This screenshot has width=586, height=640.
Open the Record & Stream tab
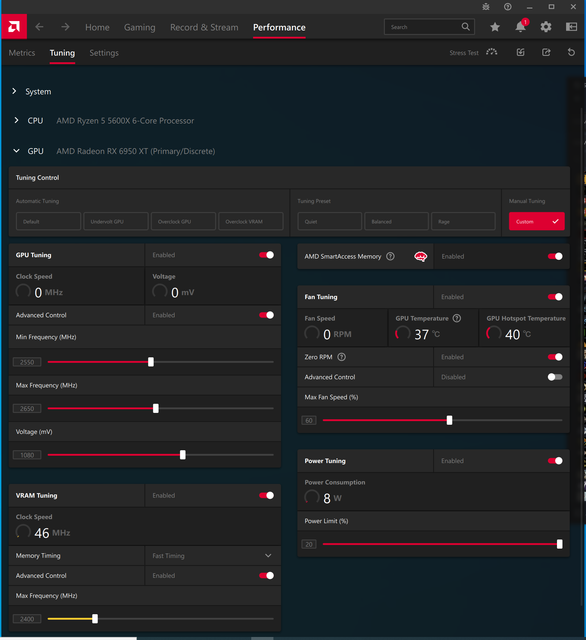tap(204, 27)
